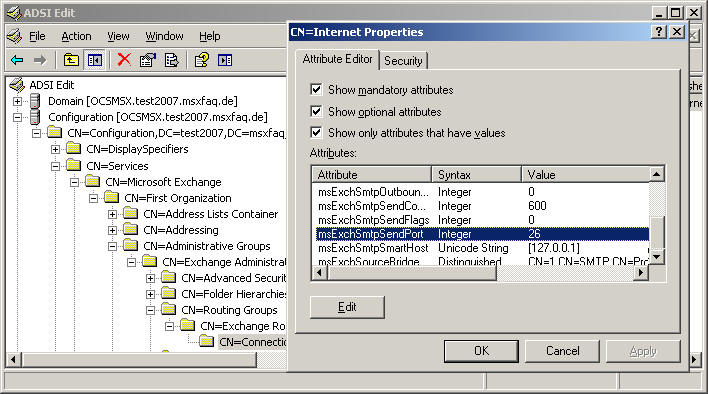Click the Configuration server icon in tree
708x394 pixels.
pyautogui.click(x=35, y=117)
